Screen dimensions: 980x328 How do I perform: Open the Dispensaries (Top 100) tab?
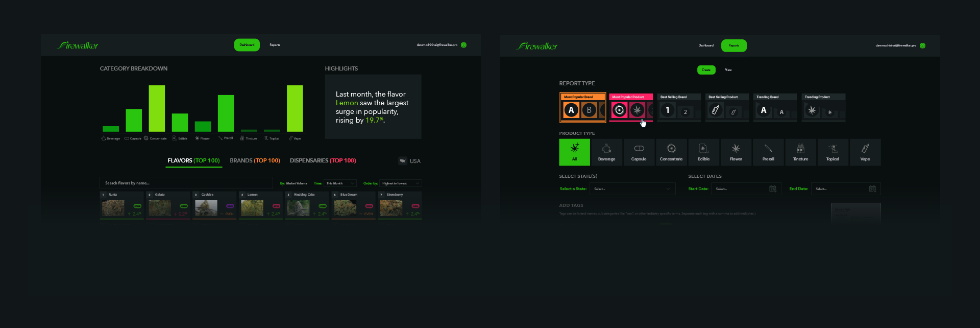click(x=323, y=161)
